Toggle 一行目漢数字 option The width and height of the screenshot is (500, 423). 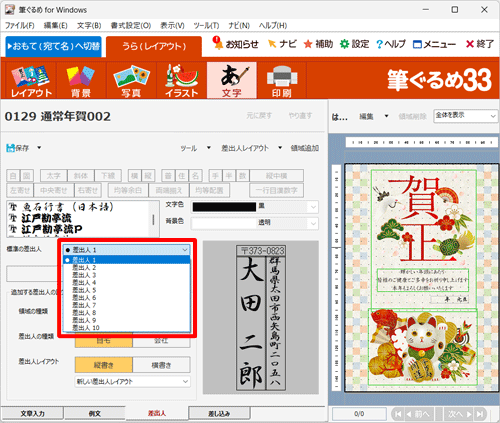[276, 190]
